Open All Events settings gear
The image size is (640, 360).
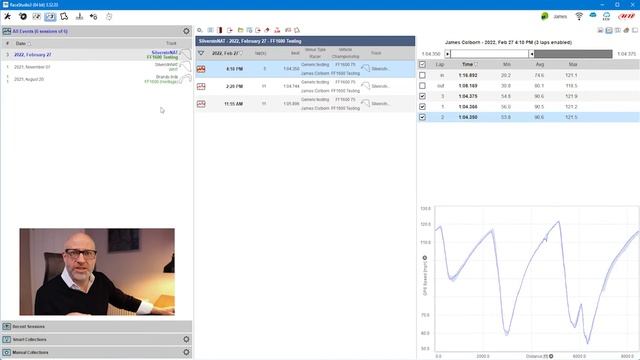[187, 31]
